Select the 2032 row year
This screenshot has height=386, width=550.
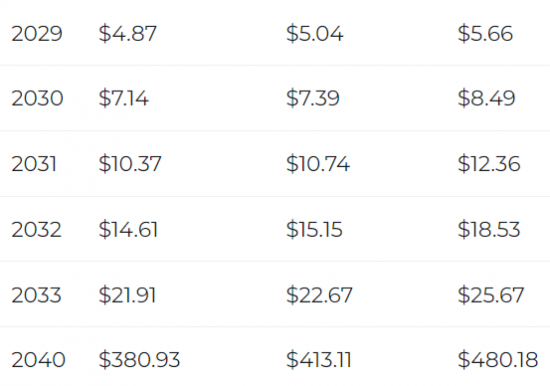click(36, 229)
